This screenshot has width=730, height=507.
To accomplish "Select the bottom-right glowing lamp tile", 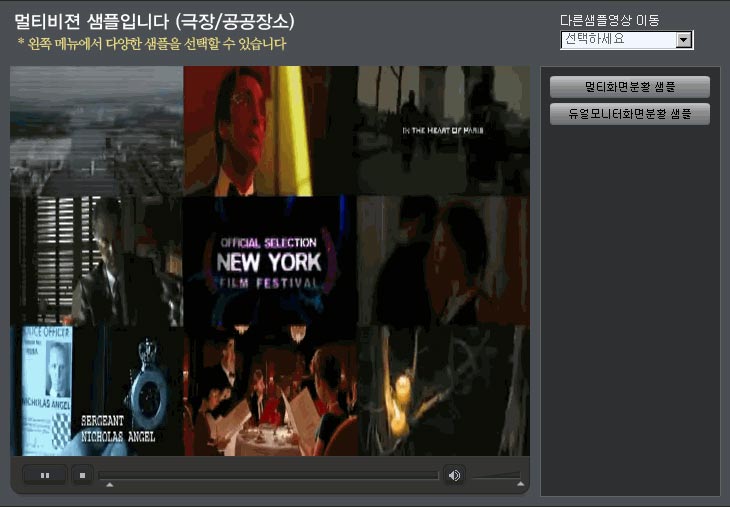I will pos(443,391).
